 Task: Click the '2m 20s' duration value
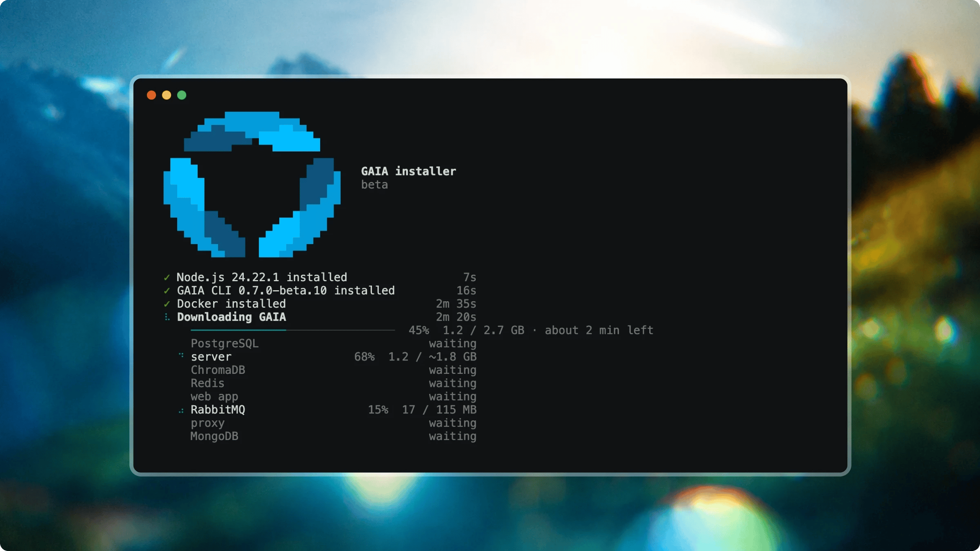(x=456, y=317)
